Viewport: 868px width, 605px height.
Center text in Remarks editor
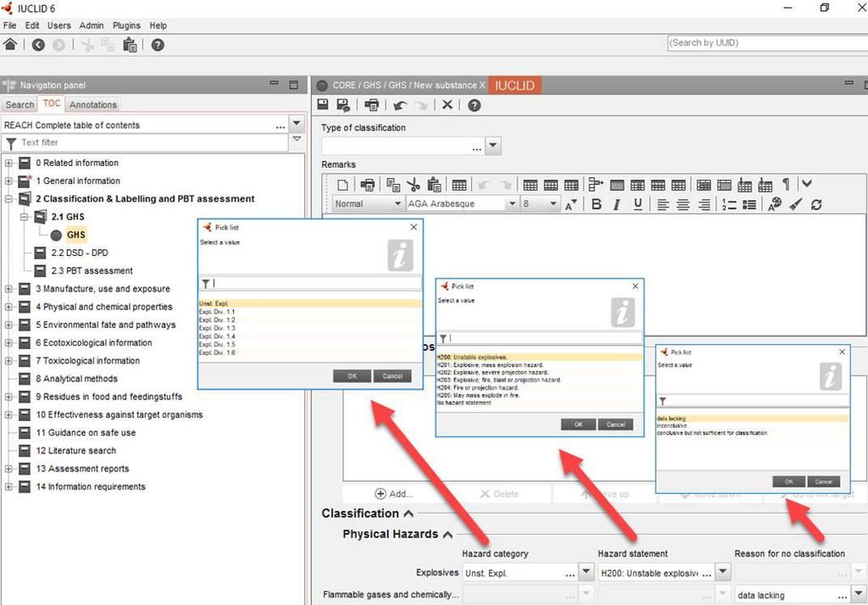click(683, 205)
